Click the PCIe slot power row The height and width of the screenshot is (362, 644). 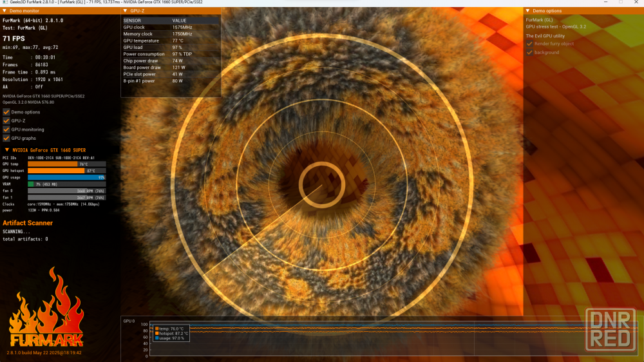tap(171, 74)
